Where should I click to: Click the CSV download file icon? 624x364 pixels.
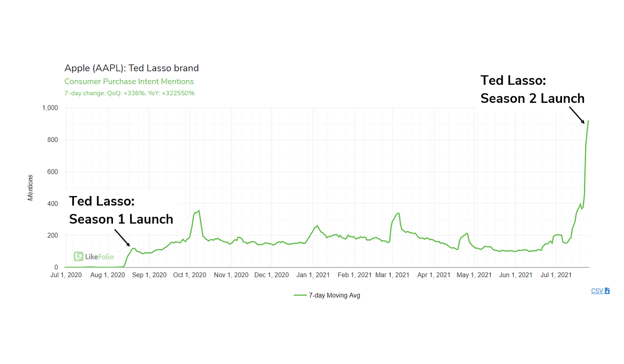pos(607,291)
